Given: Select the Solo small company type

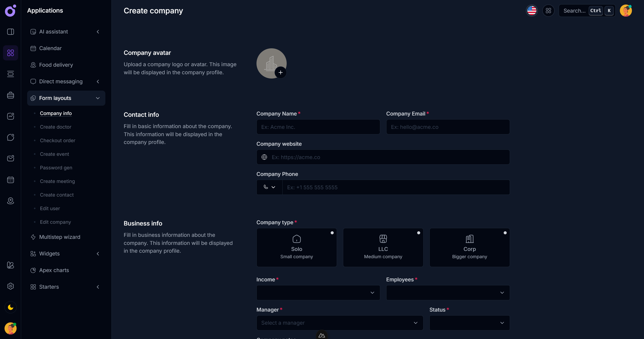Looking at the screenshot, I should (296, 247).
